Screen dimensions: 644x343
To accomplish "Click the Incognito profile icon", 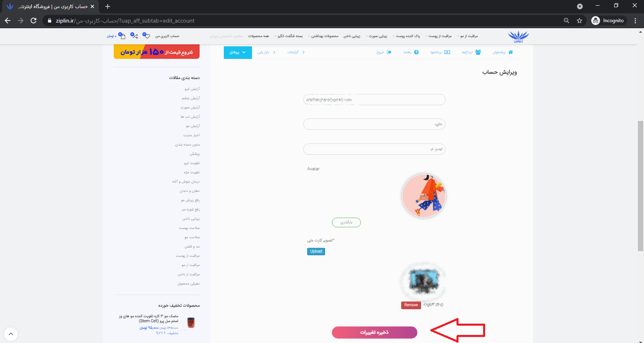I will (x=596, y=21).
